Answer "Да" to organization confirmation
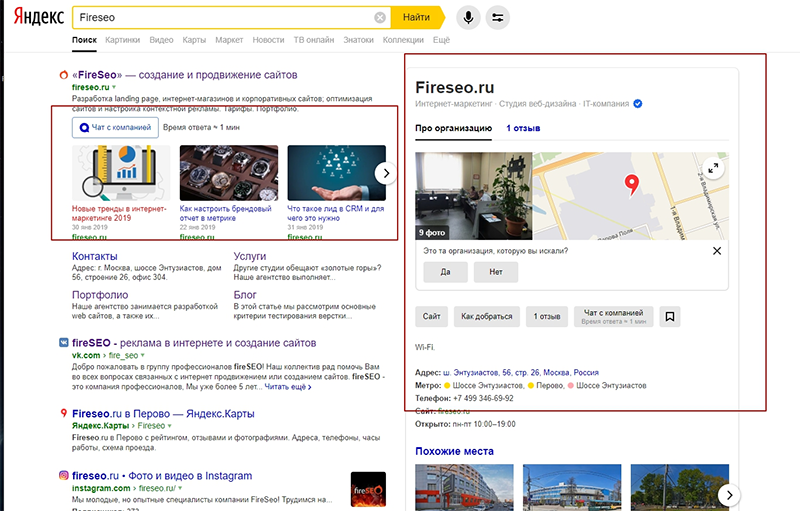Screen dimensions: 800x511 [445, 272]
